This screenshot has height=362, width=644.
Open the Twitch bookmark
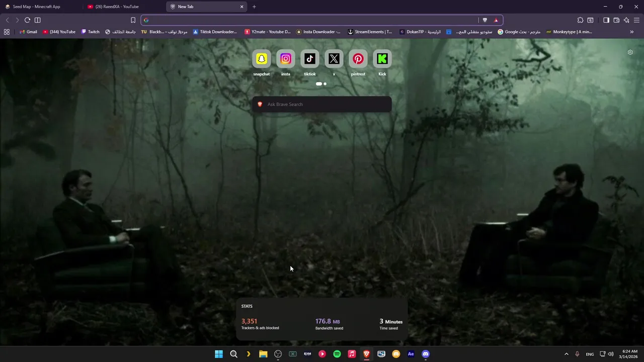click(x=91, y=32)
